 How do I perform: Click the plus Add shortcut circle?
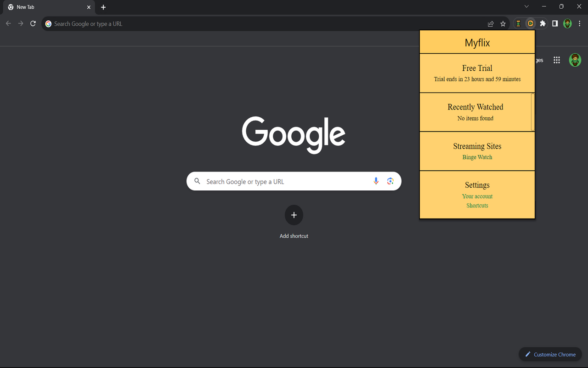(x=294, y=215)
